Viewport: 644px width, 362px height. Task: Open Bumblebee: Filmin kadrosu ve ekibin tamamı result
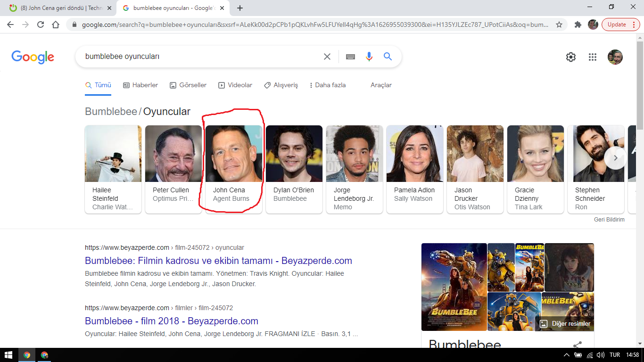pos(218,261)
